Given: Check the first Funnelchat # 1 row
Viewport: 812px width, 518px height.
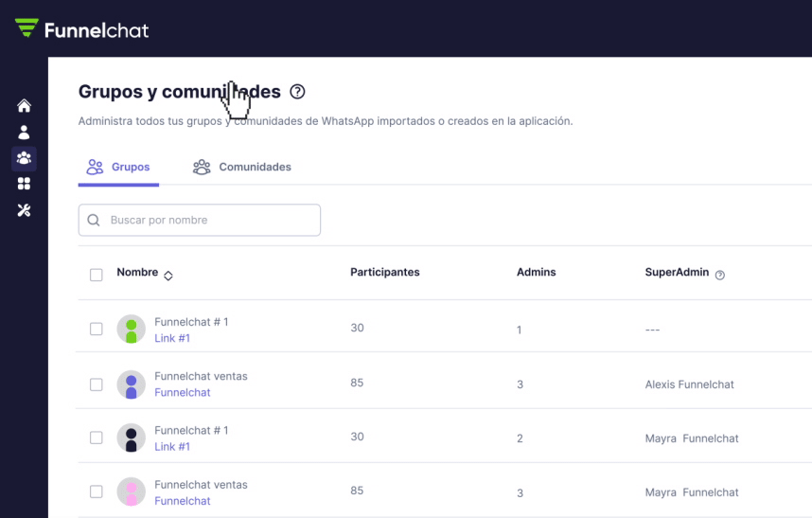Looking at the screenshot, I should pos(96,330).
